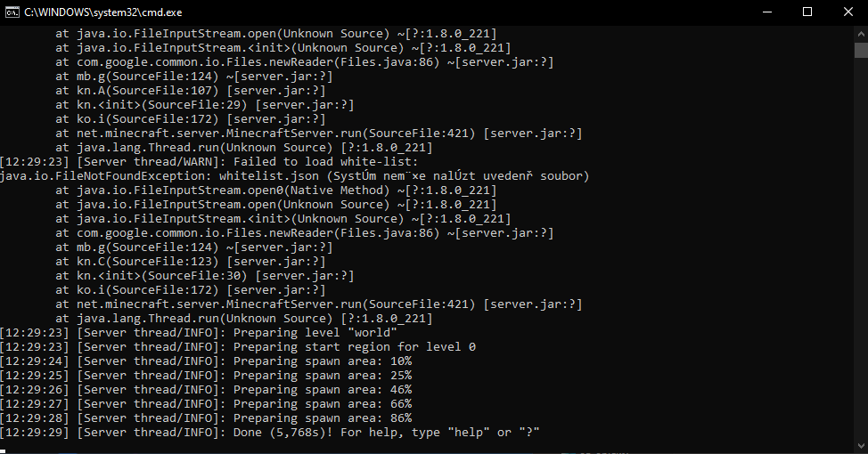Click the "Preparing spawn area: 86%" line
This screenshot has height=454, width=868.
(206, 418)
